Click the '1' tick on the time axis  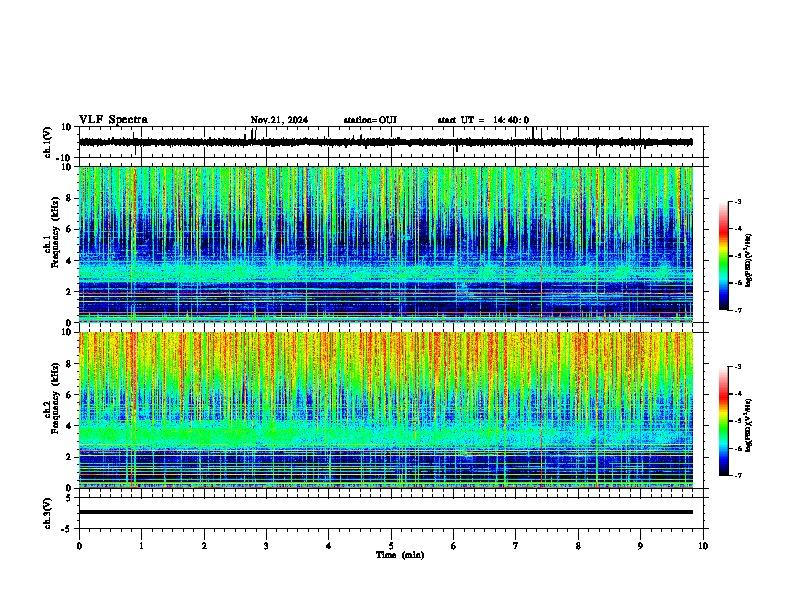(x=141, y=546)
